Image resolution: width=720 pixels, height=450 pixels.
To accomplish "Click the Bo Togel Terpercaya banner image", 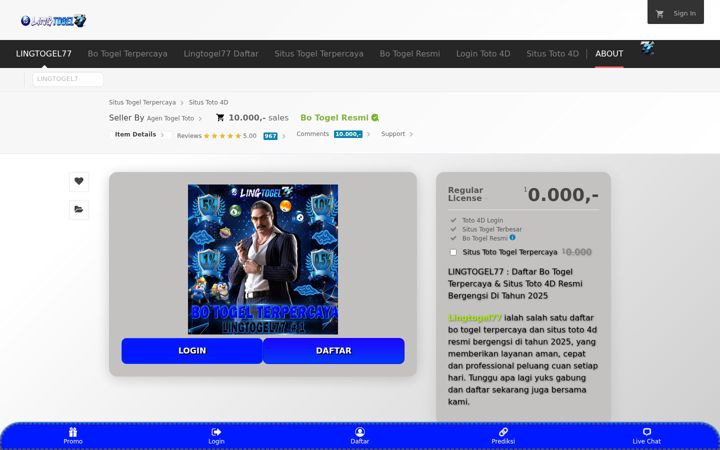I will pyautogui.click(x=263, y=259).
